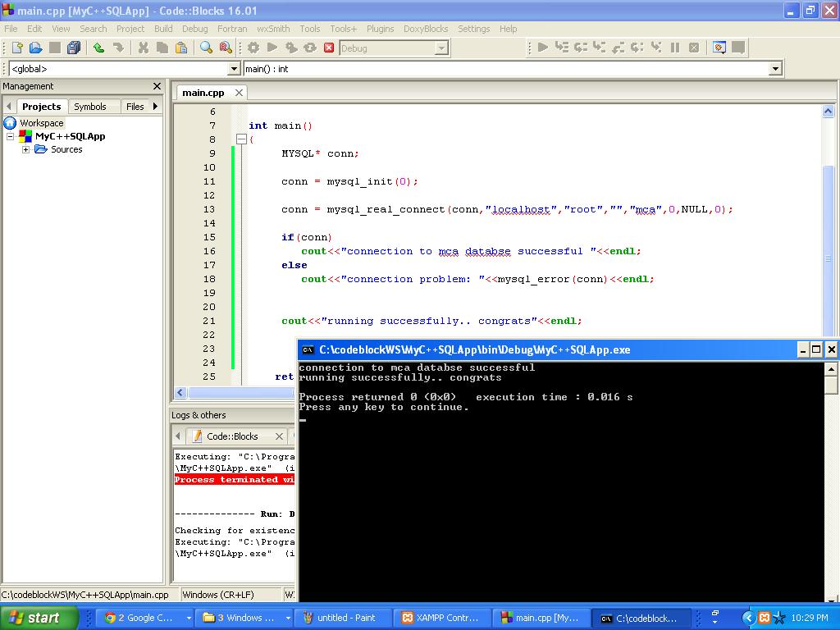Open XAMPP Control from the taskbar
The width and height of the screenshot is (840, 630).
(x=440, y=617)
